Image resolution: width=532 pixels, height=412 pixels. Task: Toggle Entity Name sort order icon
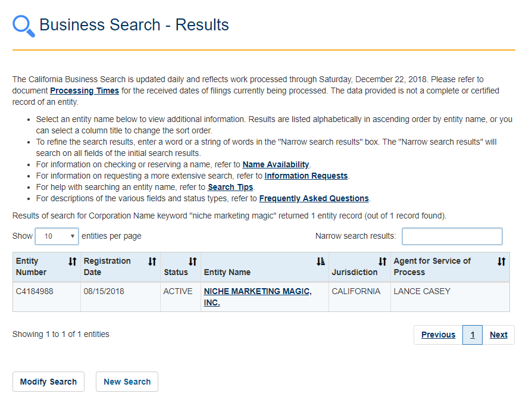pyautogui.click(x=321, y=261)
